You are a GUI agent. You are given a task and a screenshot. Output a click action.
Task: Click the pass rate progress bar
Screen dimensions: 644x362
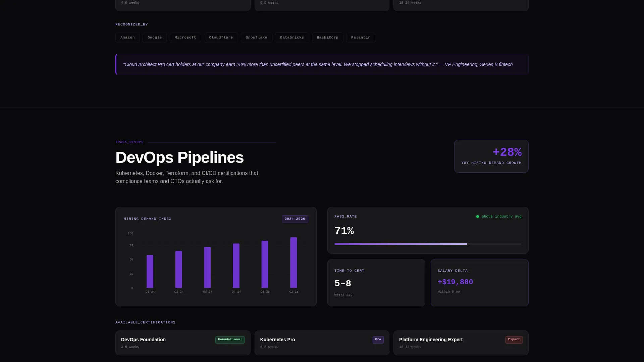[428, 244]
